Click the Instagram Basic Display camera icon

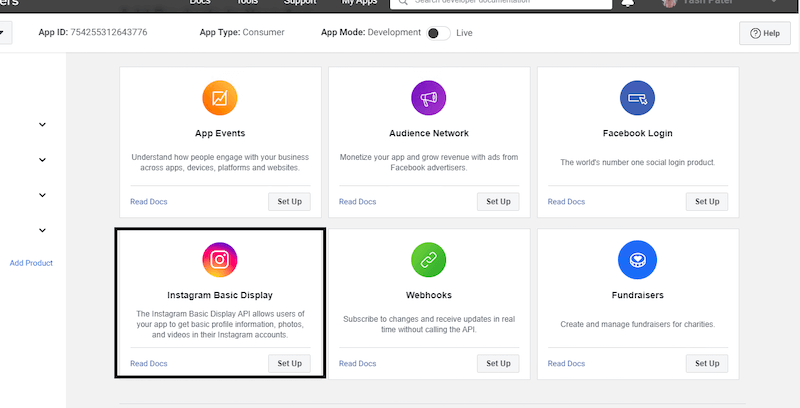click(x=220, y=260)
